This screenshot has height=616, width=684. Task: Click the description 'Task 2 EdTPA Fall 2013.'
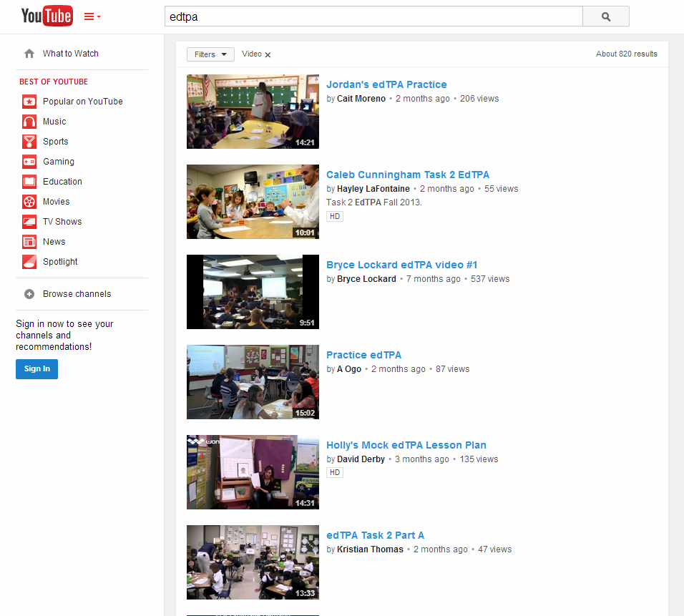(x=374, y=203)
